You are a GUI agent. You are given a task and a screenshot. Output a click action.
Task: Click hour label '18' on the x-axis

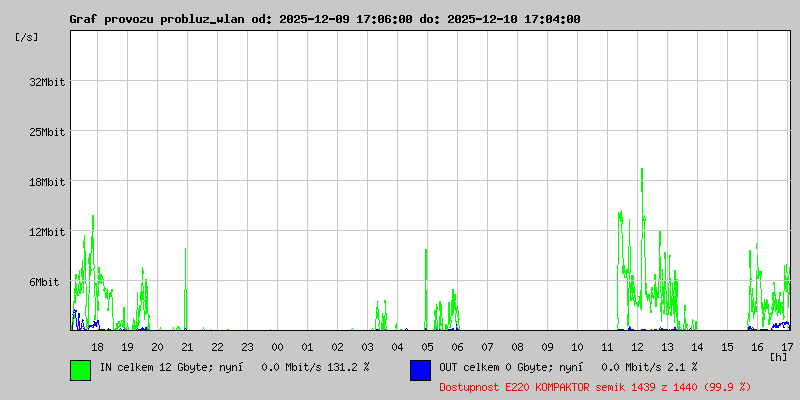[97, 347]
